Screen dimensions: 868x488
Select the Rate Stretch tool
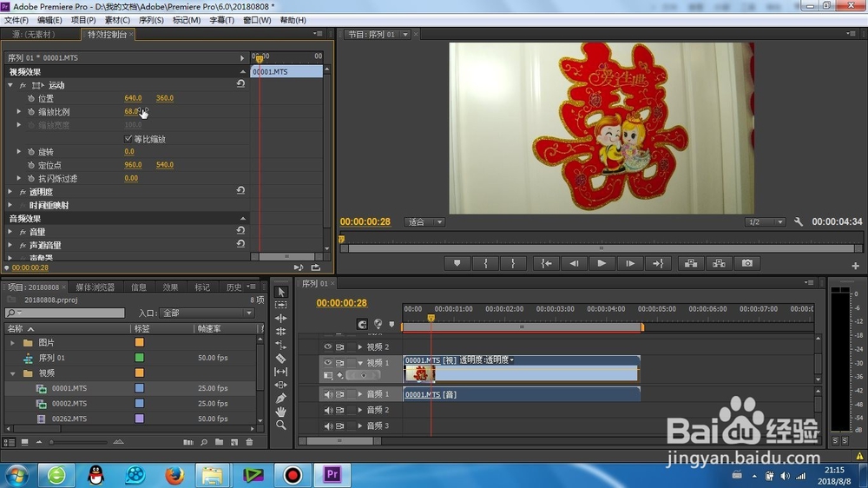click(280, 345)
